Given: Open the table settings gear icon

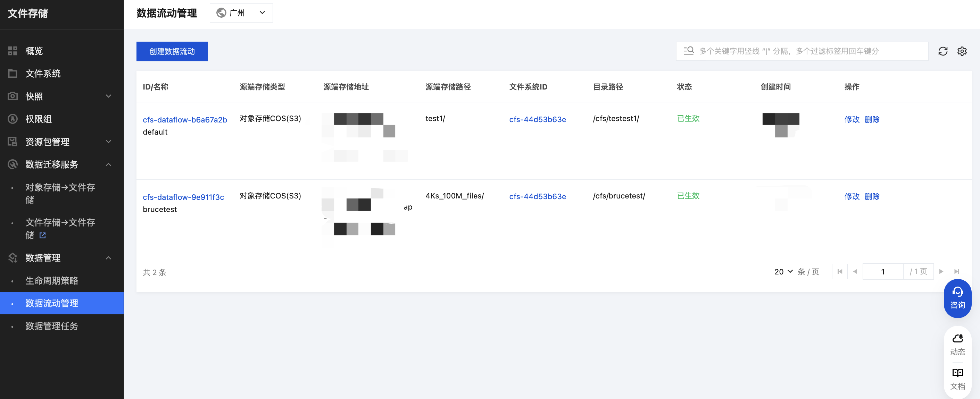Looking at the screenshot, I should tap(962, 51).
